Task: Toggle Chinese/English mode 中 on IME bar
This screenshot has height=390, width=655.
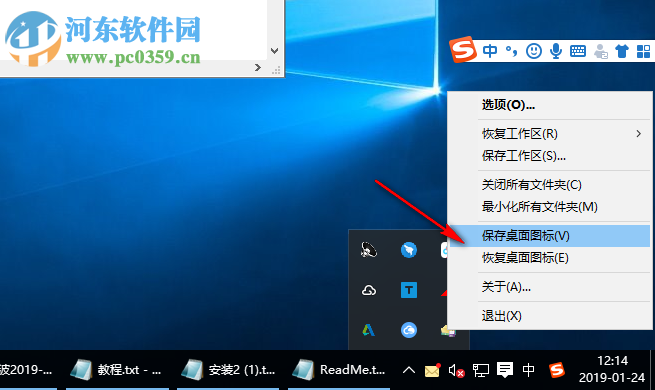Action: (x=490, y=51)
